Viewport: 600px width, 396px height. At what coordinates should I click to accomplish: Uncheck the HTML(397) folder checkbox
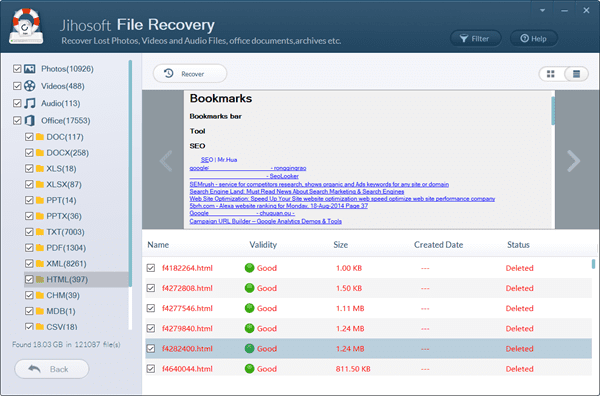pos(29,279)
